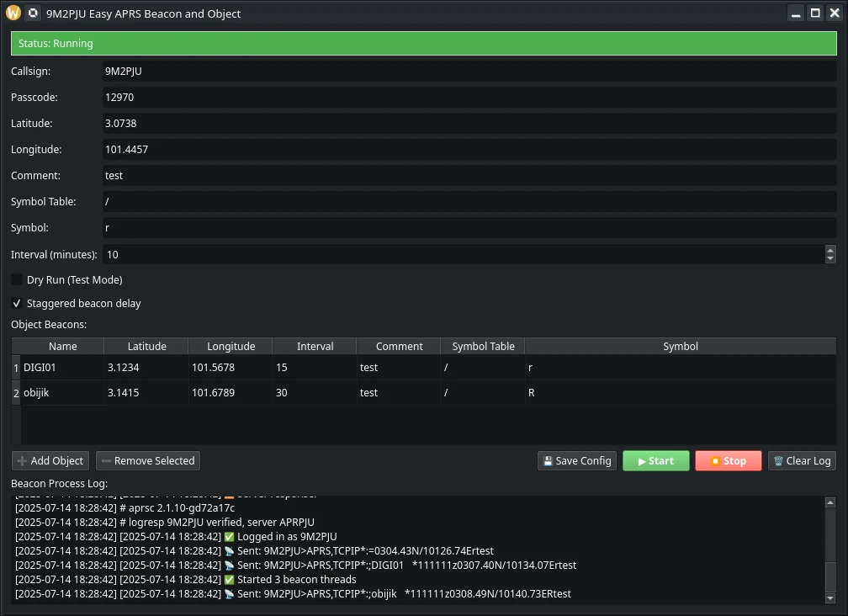Image resolution: width=848 pixels, height=616 pixels.
Task: Click the log scrollbar up arrow
Action: click(x=830, y=502)
